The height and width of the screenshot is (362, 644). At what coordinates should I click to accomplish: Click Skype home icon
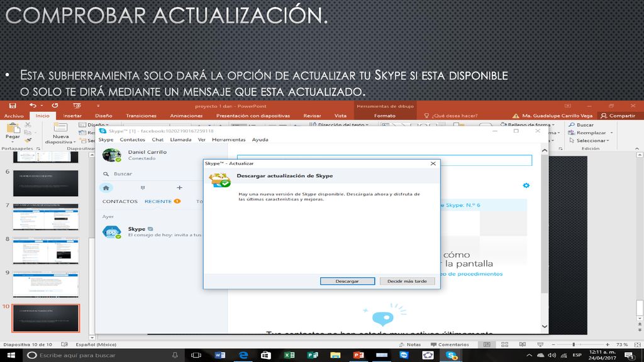click(106, 188)
